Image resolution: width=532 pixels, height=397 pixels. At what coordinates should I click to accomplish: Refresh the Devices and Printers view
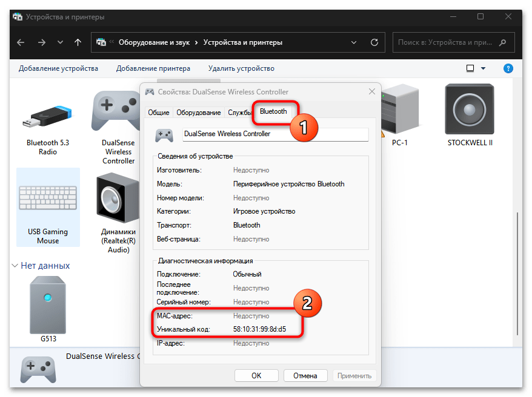click(374, 42)
